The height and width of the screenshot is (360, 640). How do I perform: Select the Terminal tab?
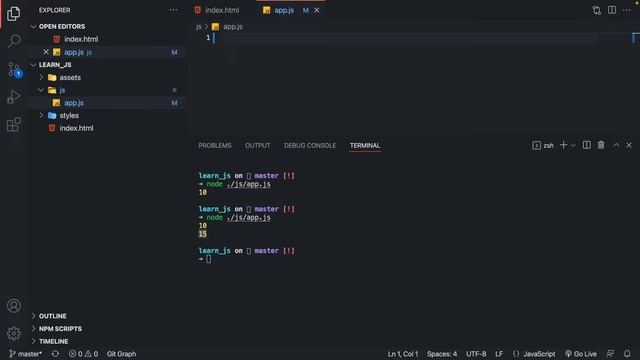(365, 145)
